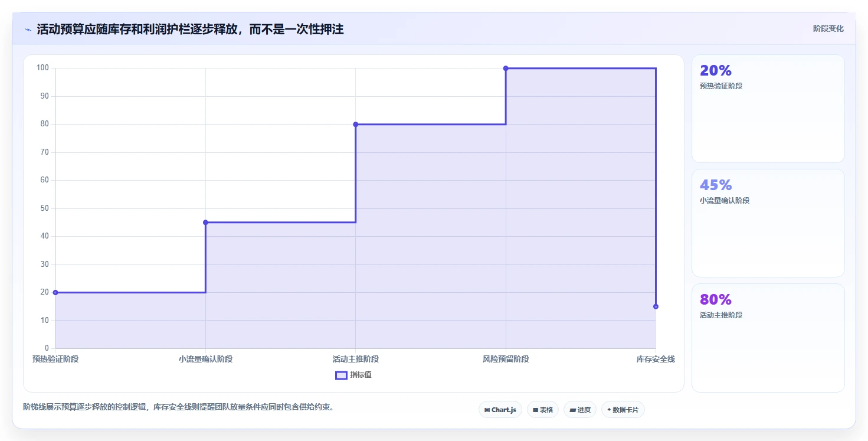Select the 表格 tag pill
Screen dimensions: 868x441
pos(542,410)
